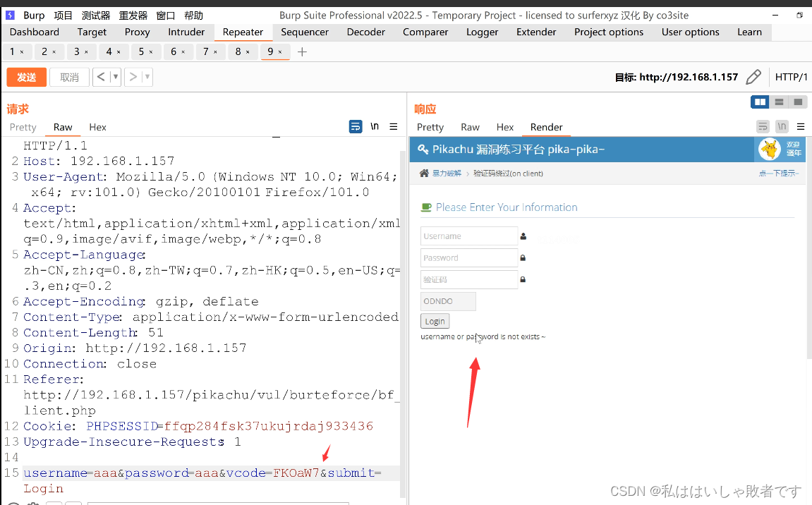Viewport: 812px width, 505px height.
Task: Switch to the Sequencer tab
Action: point(305,32)
